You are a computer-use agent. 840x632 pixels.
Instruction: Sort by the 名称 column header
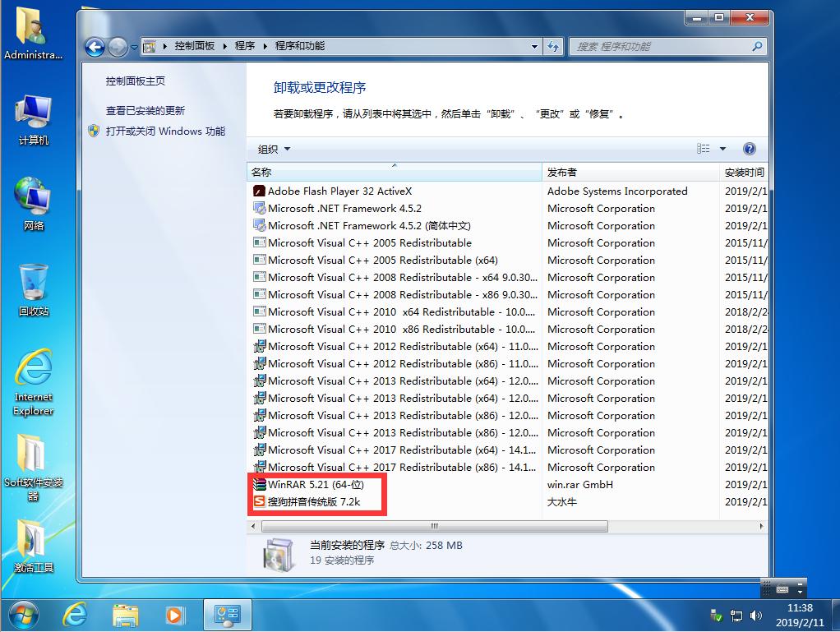coord(395,172)
